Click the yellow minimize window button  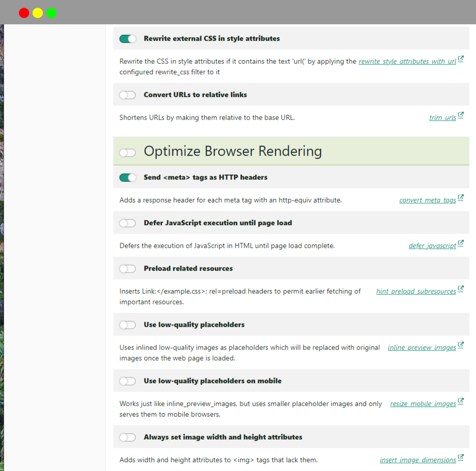click(37, 13)
